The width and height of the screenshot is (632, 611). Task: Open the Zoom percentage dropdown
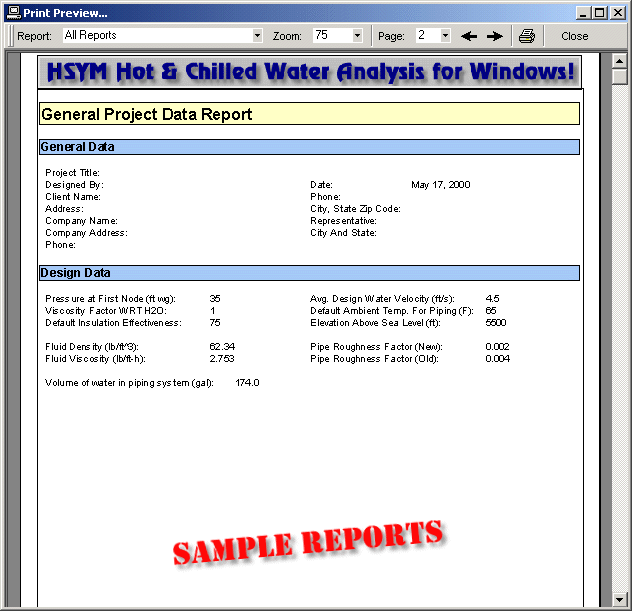point(357,36)
